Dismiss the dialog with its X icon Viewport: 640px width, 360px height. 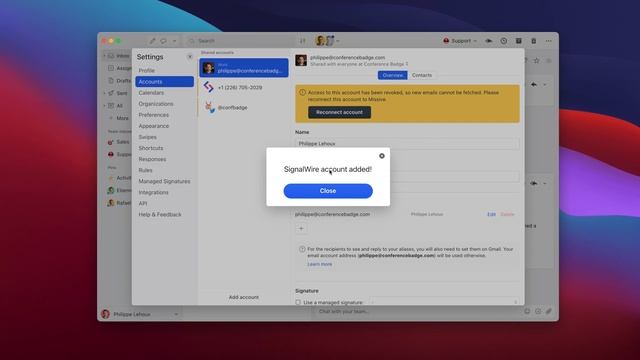382,156
